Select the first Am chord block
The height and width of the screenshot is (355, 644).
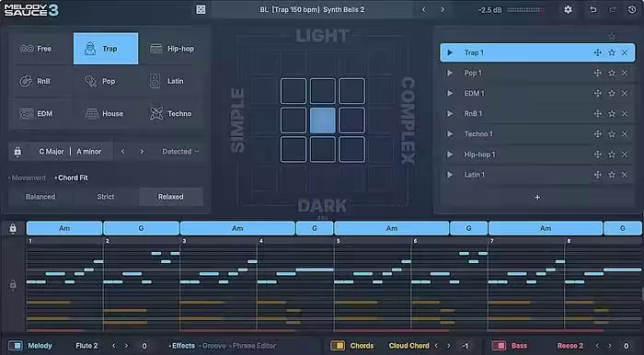(x=64, y=228)
